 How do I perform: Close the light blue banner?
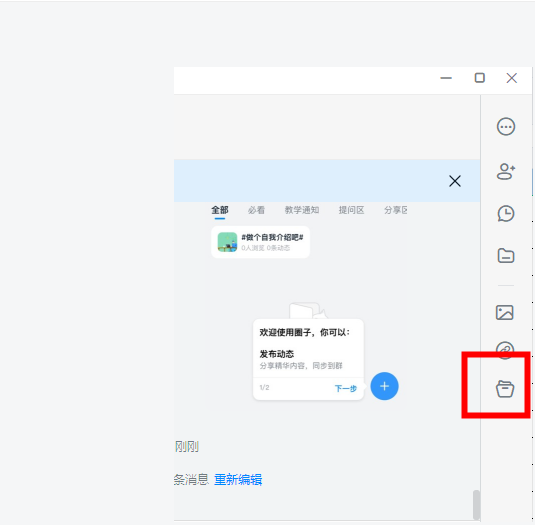click(455, 181)
